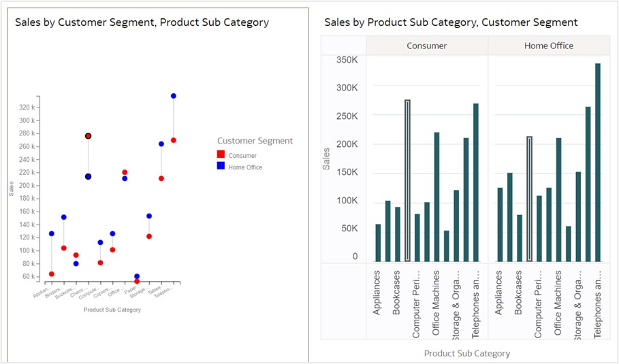Click the "Sales by Product Sub Category, Customer Segment" title
The width and height of the screenshot is (619, 364).
(x=451, y=22)
